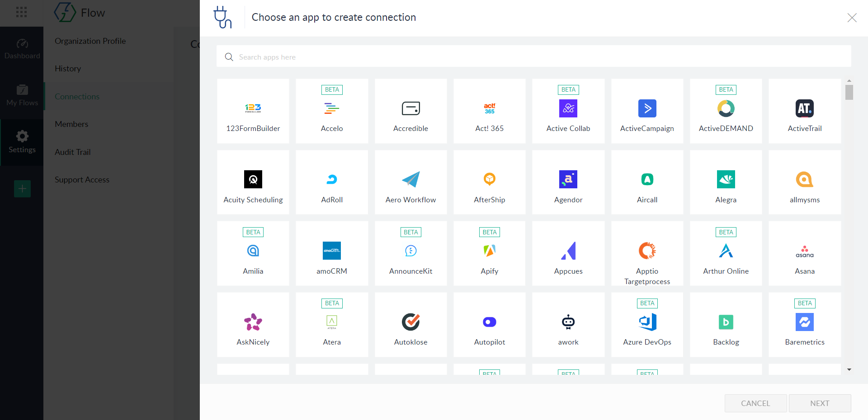Open Organization Profile settings
868x420 pixels.
90,41
